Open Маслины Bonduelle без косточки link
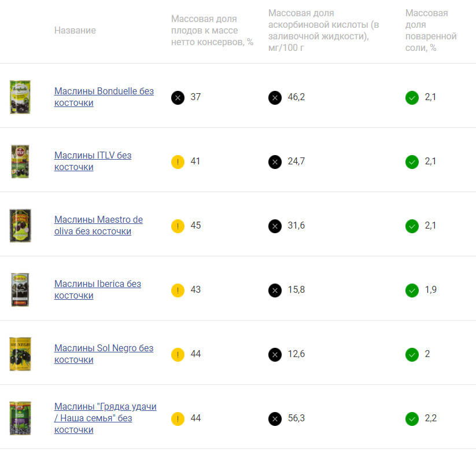This screenshot has width=476, height=456. 104,97
